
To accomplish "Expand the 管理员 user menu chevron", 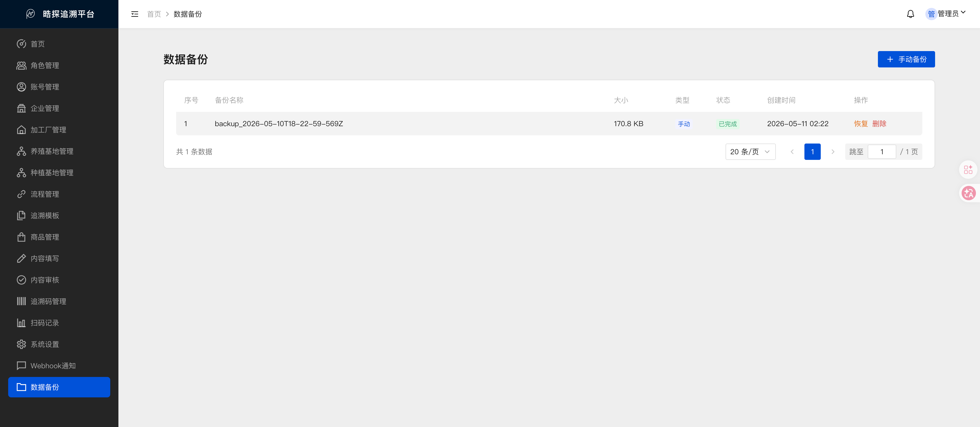I will [x=963, y=13].
